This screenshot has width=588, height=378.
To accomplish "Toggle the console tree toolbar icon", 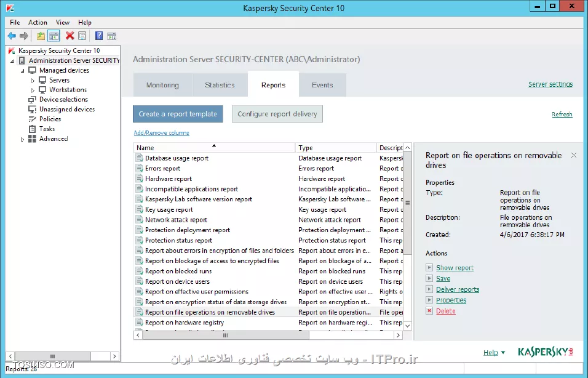I will pyautogui.click(x=54, y=36).
